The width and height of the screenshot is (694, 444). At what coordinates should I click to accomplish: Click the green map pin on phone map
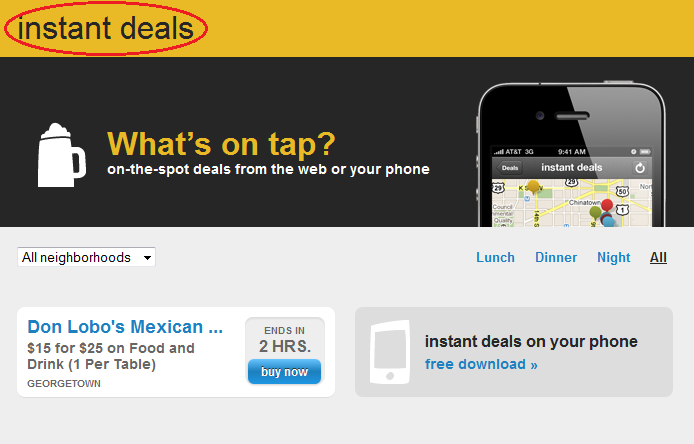pos(596,213)
